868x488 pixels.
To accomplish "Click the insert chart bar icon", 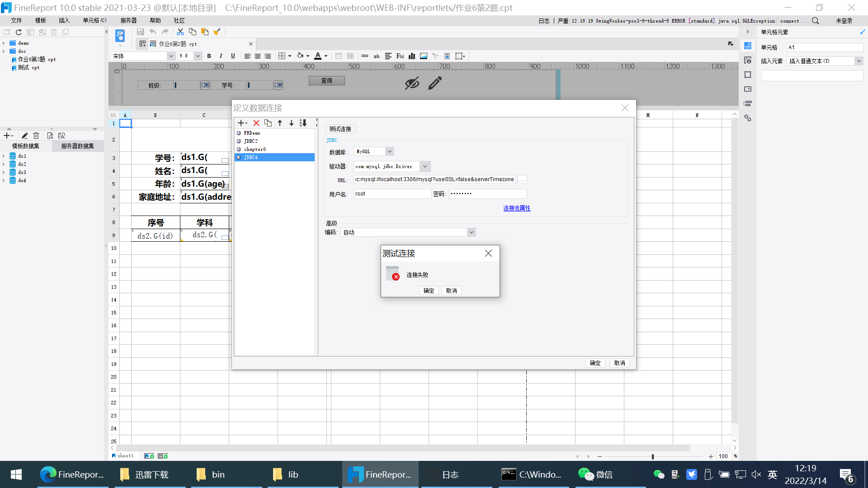I will point(412,56).
